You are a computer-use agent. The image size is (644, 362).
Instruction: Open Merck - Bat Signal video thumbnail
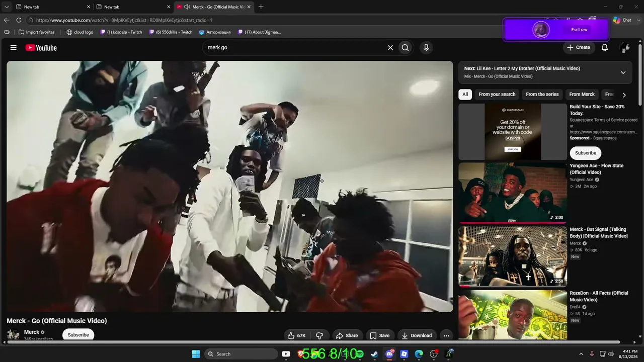[x=513, y=256]
